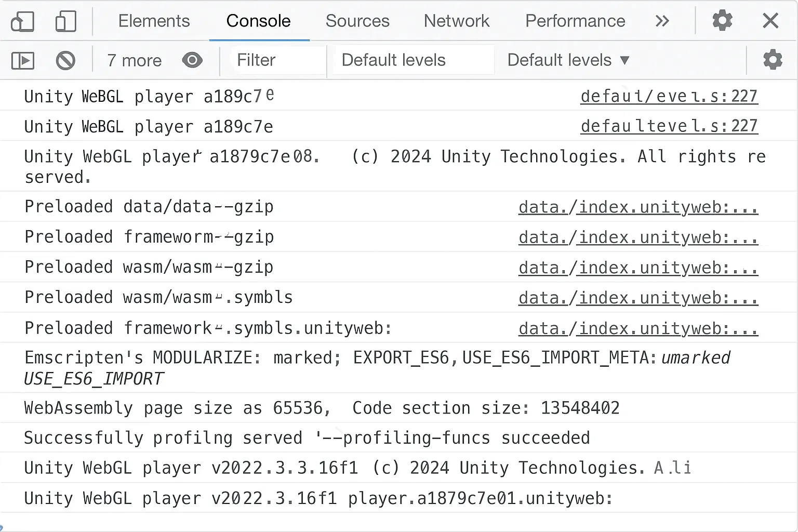Viewport: 798px width, 532px height.
Task: Close the DevTools panel
Action: (770, 21)
